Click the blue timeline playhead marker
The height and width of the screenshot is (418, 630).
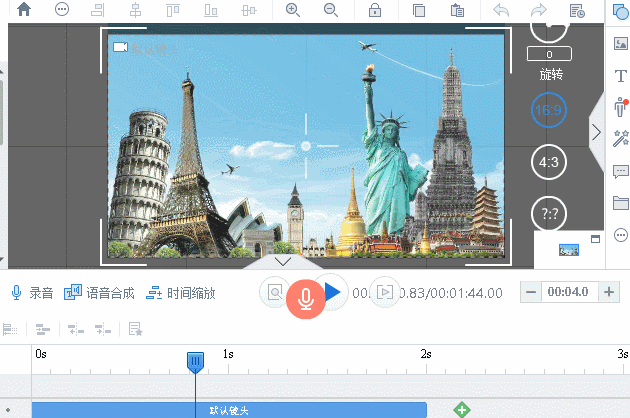pos(196,361)
